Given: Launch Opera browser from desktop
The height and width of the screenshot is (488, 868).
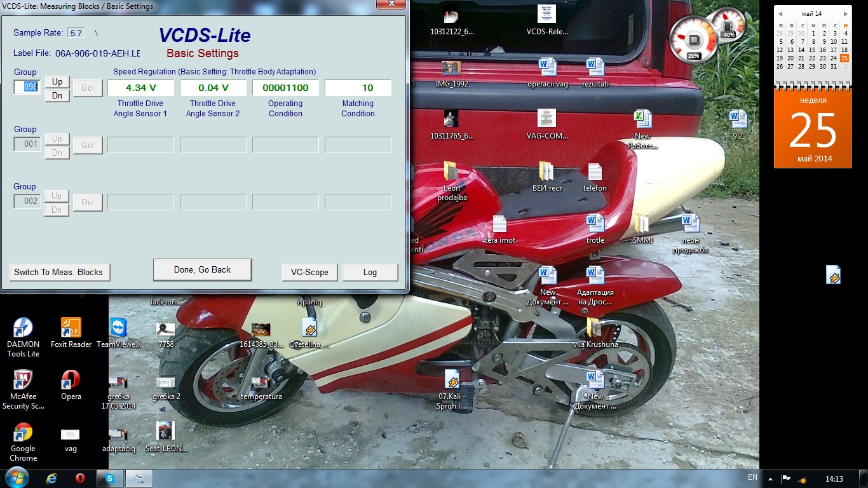Looking at the screenshot, I should (71, 381).
